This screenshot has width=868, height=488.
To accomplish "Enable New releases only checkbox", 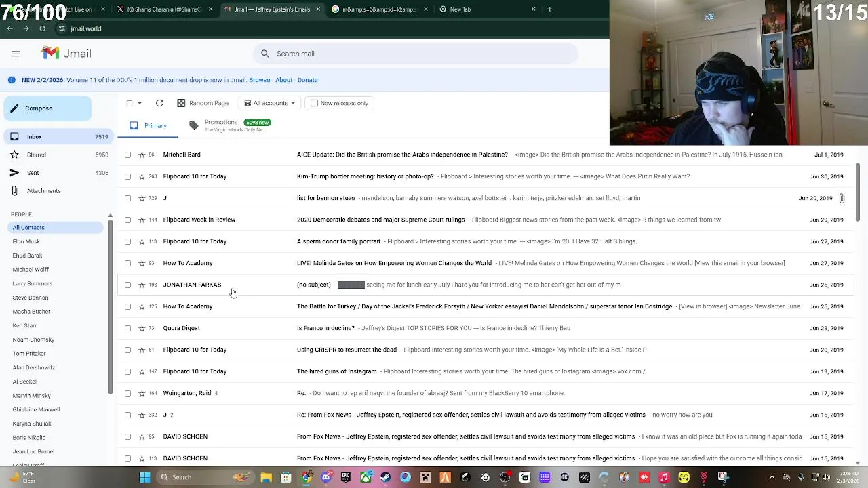I will [x=314, y=103].
